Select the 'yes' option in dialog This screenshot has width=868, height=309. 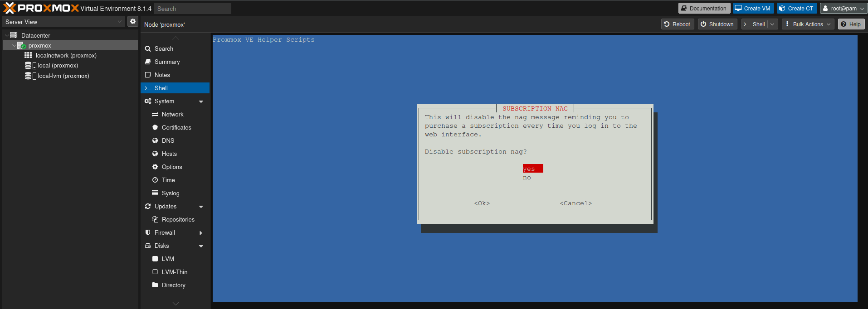(x=533, y=169)
